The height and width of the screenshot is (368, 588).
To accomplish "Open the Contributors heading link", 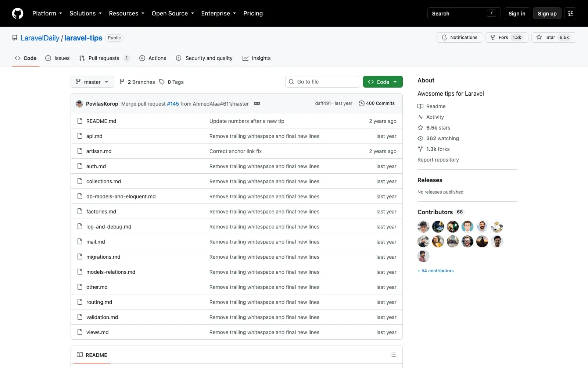I will coord(441,212).
